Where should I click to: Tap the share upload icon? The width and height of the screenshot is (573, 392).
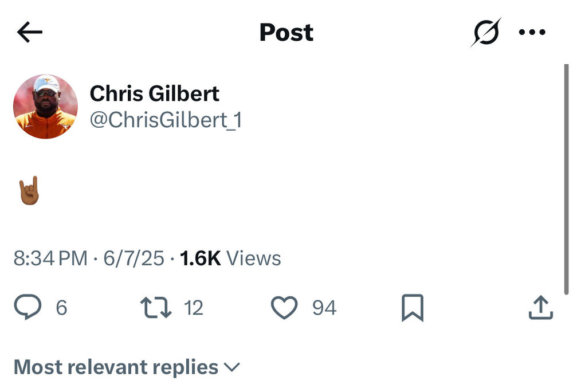[x=540, y=308]
